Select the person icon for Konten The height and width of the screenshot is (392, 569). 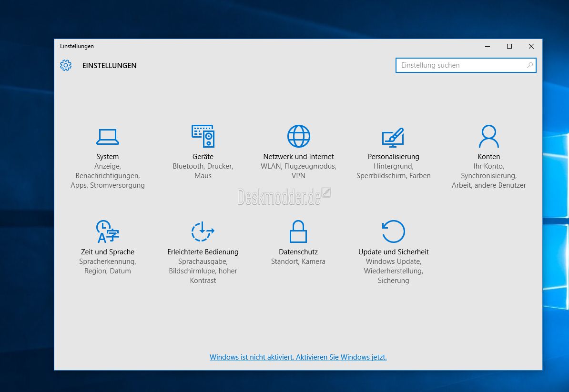click(x=489, y=136)
